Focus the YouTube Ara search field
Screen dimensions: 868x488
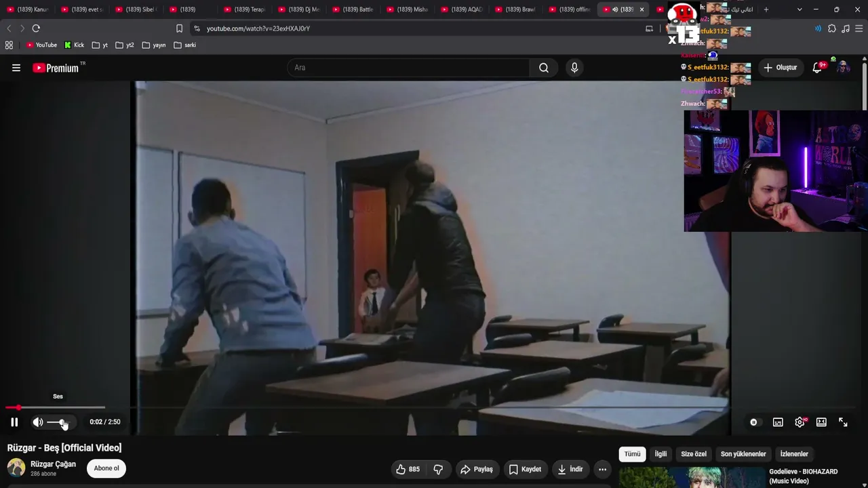[408, 68]
